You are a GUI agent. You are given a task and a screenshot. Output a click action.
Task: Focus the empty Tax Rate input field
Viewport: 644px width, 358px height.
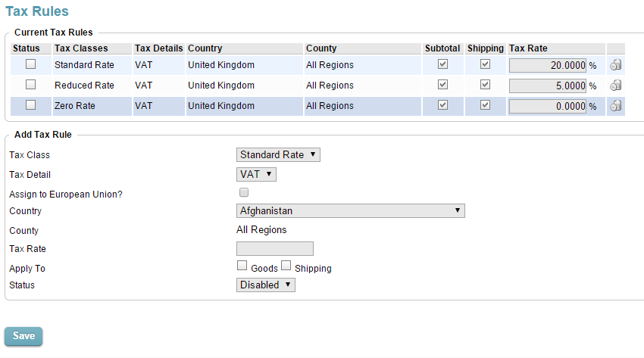click(x=275, y=249)
